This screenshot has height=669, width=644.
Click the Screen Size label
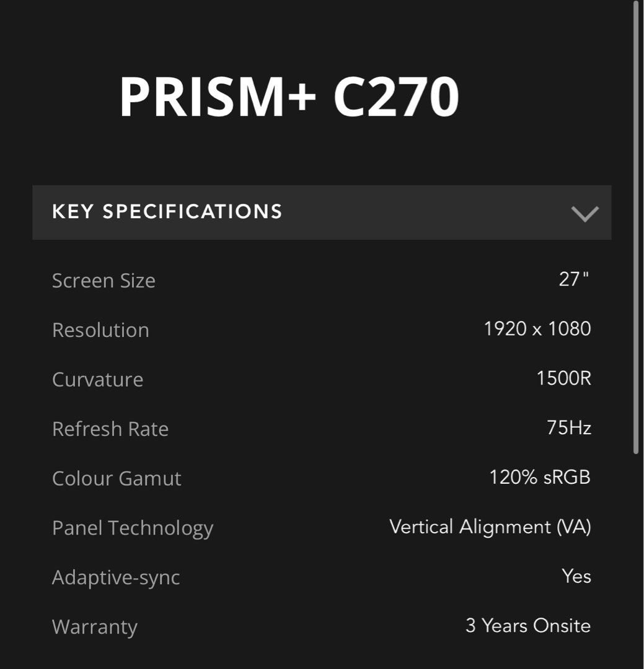coord(104,280)
